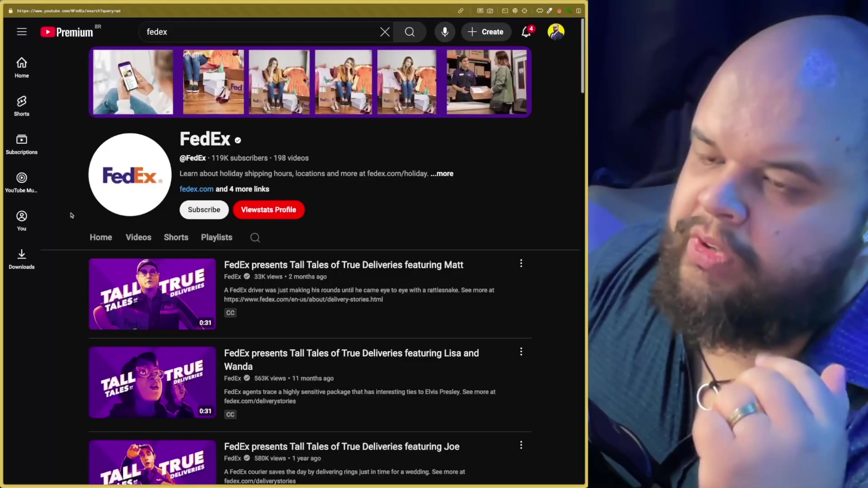The height and width of the screenshot is (488, 868).
Task: Open the YouTube hamburger guide menu
Action: [22, 32]
